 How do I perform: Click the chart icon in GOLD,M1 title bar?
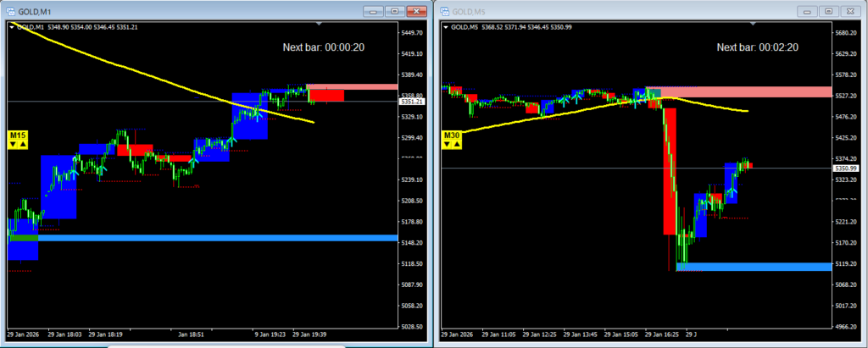[11, 11]
